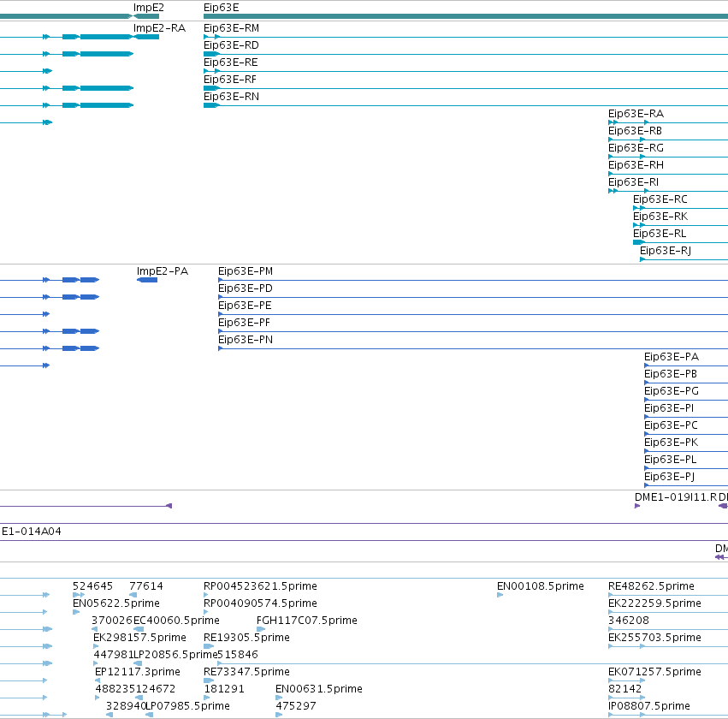Open protein Eip63E-PL
The image size is (728, 719).
(x=671, y=461)
